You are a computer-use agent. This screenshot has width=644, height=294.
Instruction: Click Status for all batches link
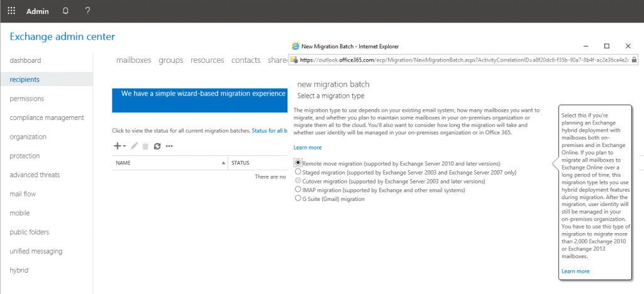[269, 131]
